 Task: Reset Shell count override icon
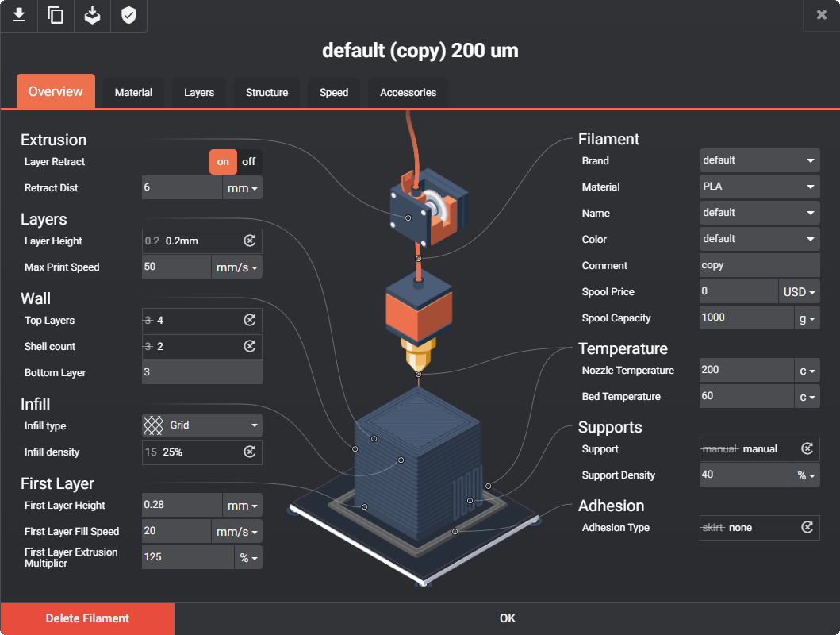pos(250,346)
